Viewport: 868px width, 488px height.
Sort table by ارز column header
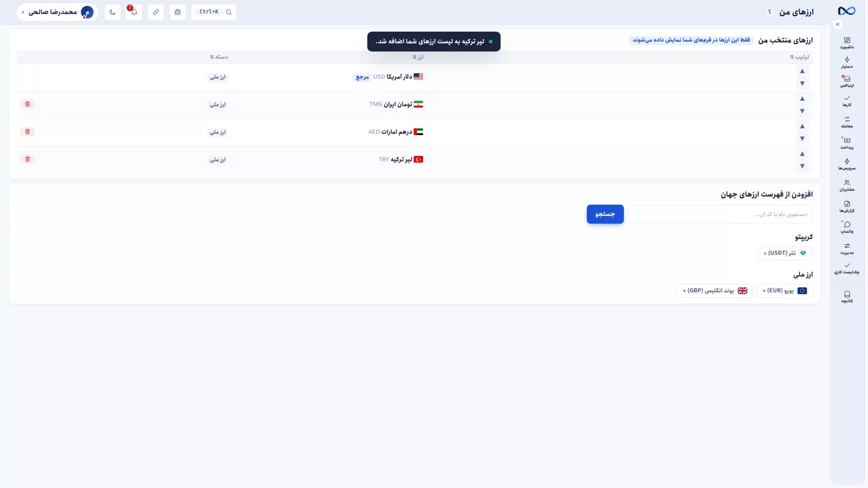point(418,57)
